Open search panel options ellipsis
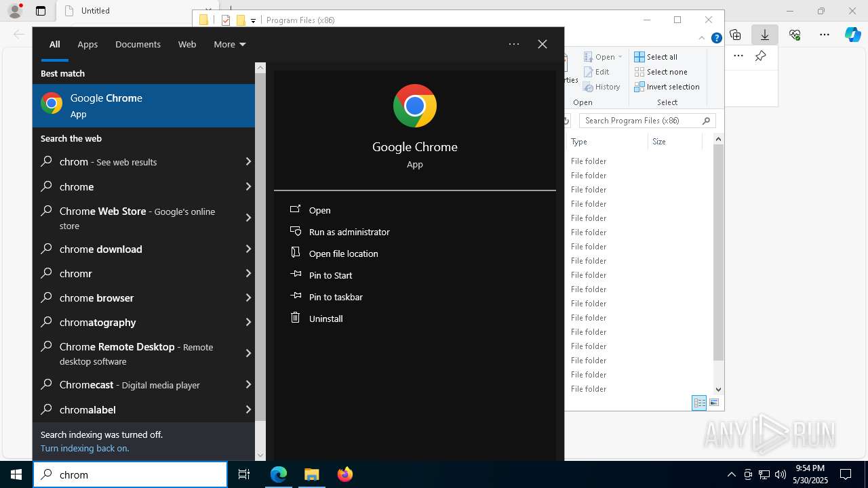 click(x=514, y=44)
